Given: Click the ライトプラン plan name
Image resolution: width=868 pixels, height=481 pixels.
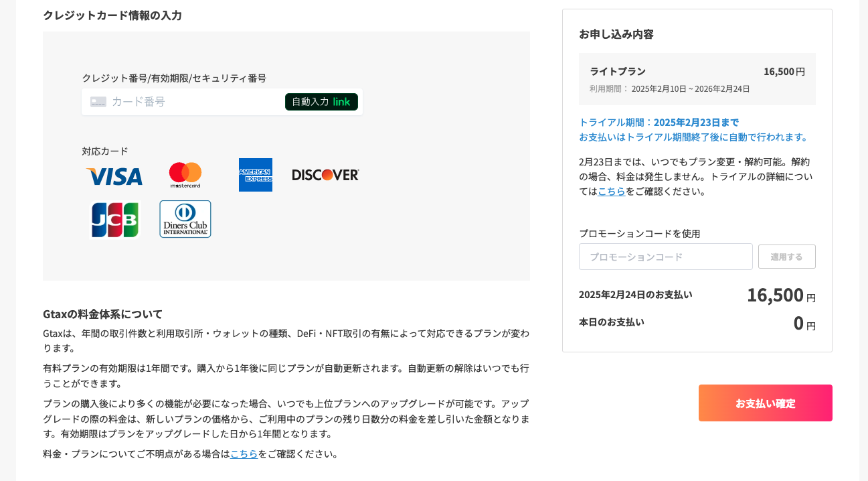Looking at the screenshot, I should 618,71.
